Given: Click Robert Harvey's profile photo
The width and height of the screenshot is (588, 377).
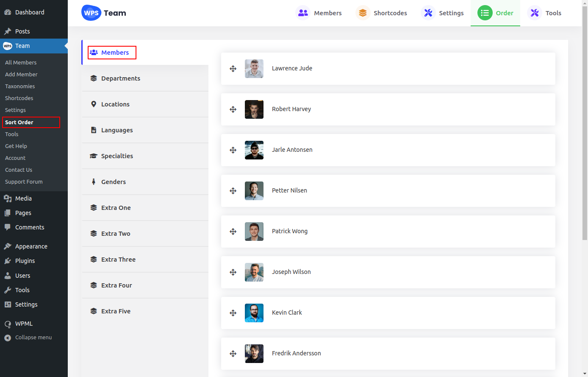Looking at the screenshot, I should click(254, 109).
